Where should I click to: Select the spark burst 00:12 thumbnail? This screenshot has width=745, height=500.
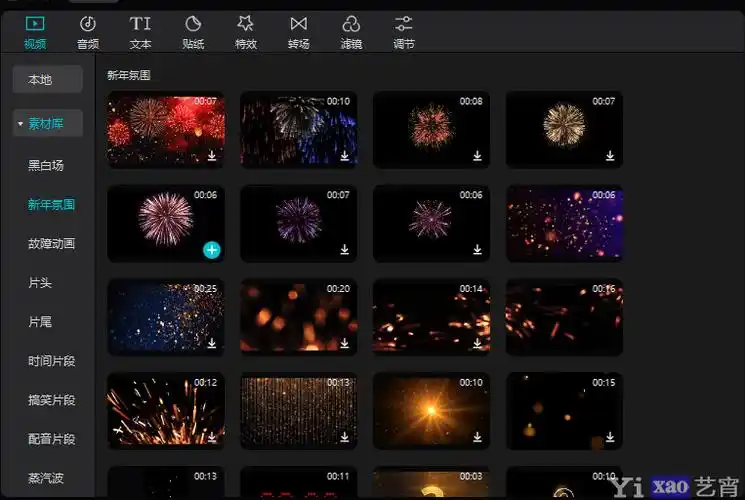coord(166,411)
